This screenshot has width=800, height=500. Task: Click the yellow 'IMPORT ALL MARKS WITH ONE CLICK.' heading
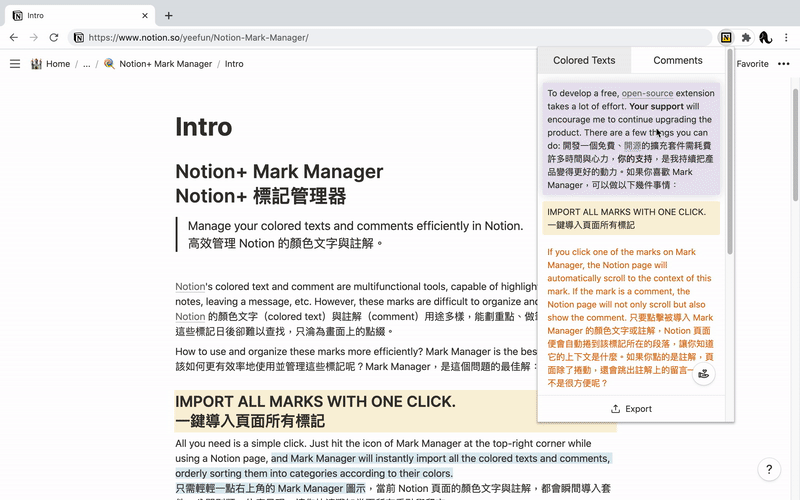(315, 402)
